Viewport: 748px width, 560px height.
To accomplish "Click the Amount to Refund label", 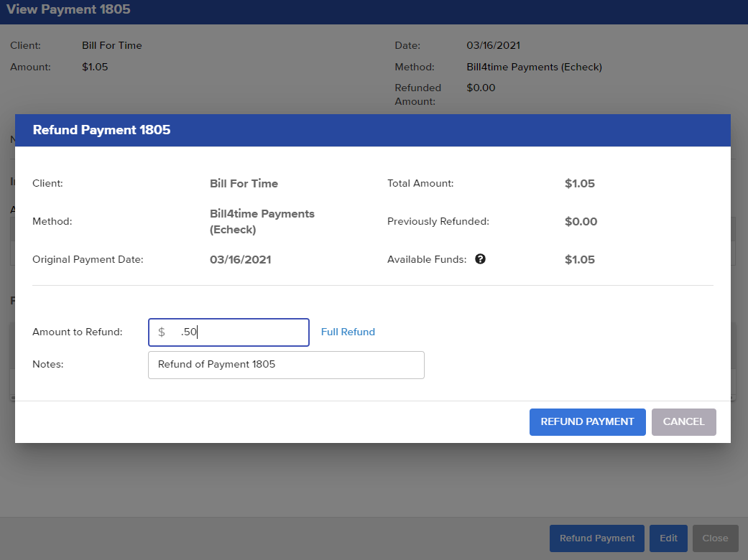I will point(78,332).
